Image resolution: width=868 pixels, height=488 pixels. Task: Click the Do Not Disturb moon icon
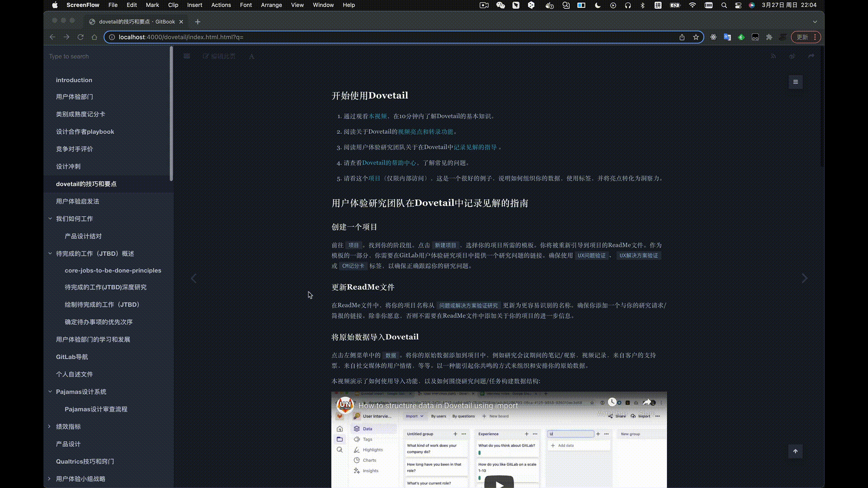[x=598, y=5]
